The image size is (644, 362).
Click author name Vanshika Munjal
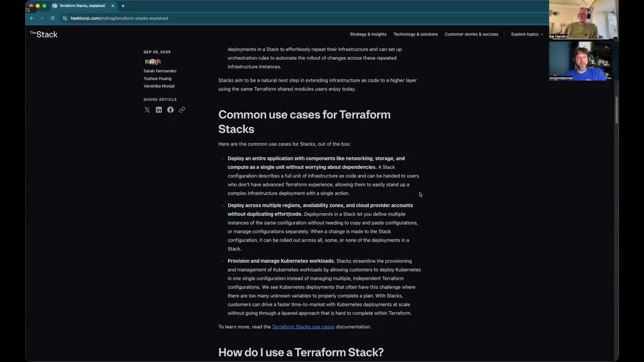(159, 86)
